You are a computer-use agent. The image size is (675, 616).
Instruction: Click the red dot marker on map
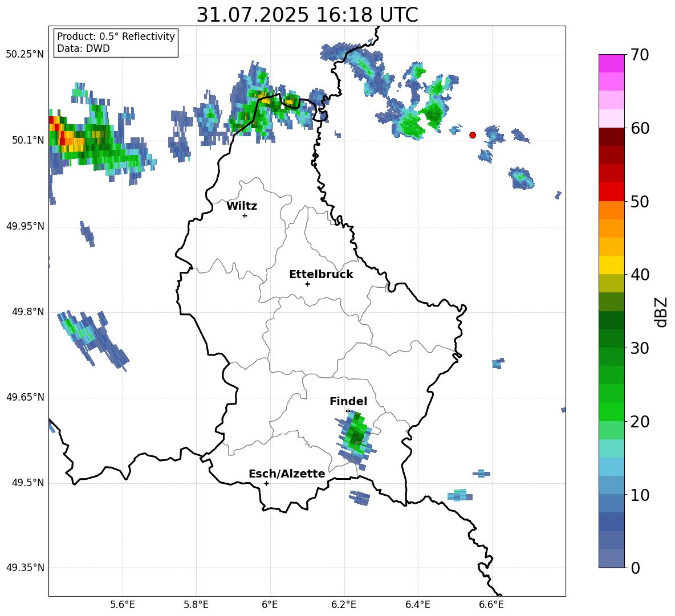click(x=473, y=135)
